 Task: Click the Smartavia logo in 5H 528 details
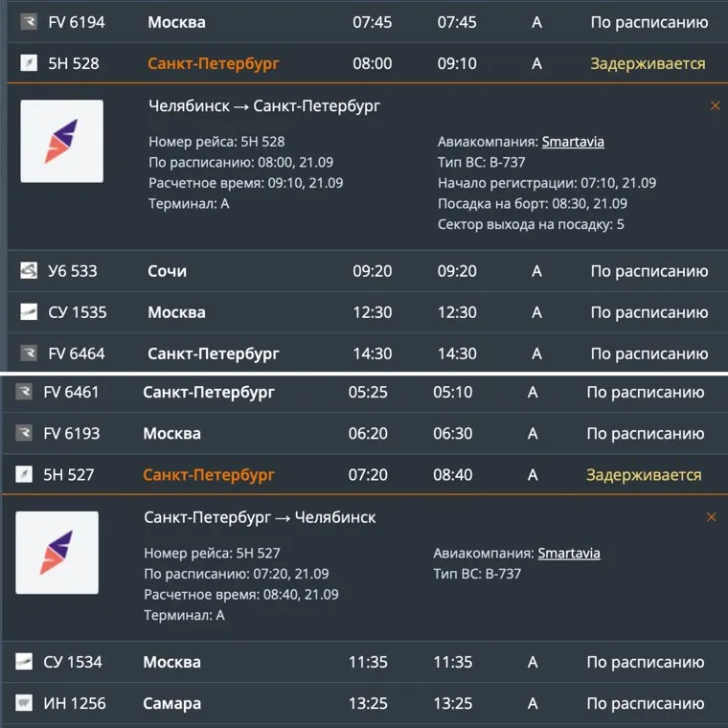[61, 141]
